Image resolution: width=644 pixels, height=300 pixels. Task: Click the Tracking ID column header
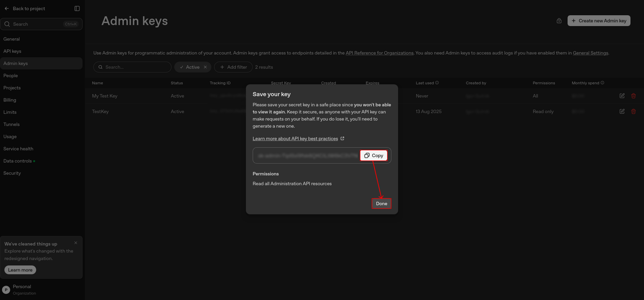tap(220, 83)
